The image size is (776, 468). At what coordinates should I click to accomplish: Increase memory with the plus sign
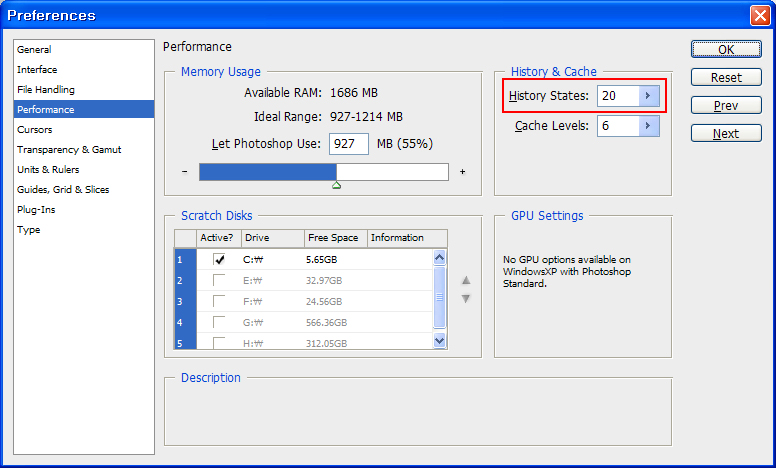tap(462, 172)
